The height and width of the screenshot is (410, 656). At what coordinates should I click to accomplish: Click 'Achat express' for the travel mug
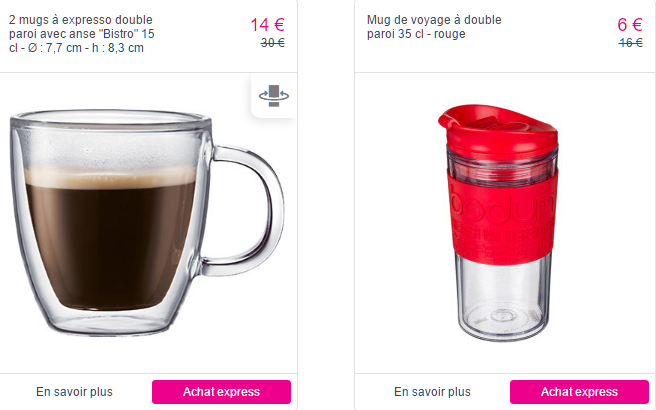(579, 392)
